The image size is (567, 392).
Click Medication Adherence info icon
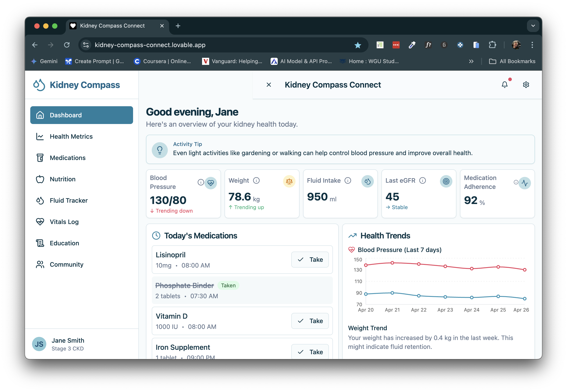coord(516,182)
